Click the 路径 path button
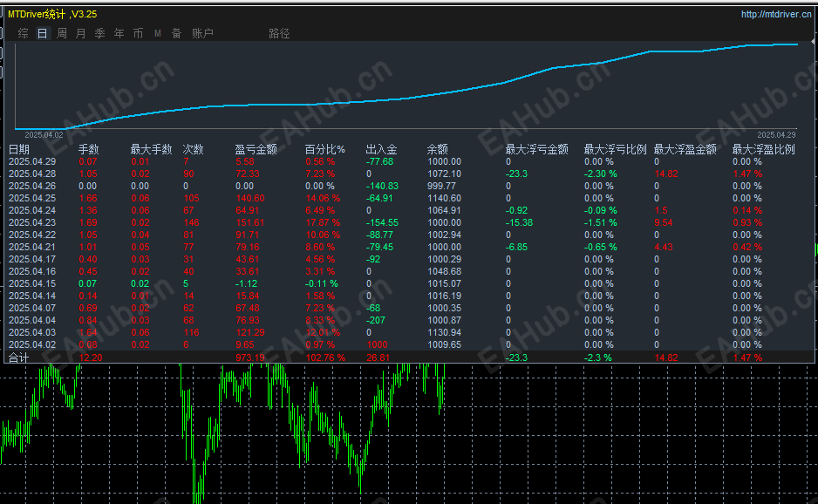Viewport: 818px width, 504px height. point(279,33)
